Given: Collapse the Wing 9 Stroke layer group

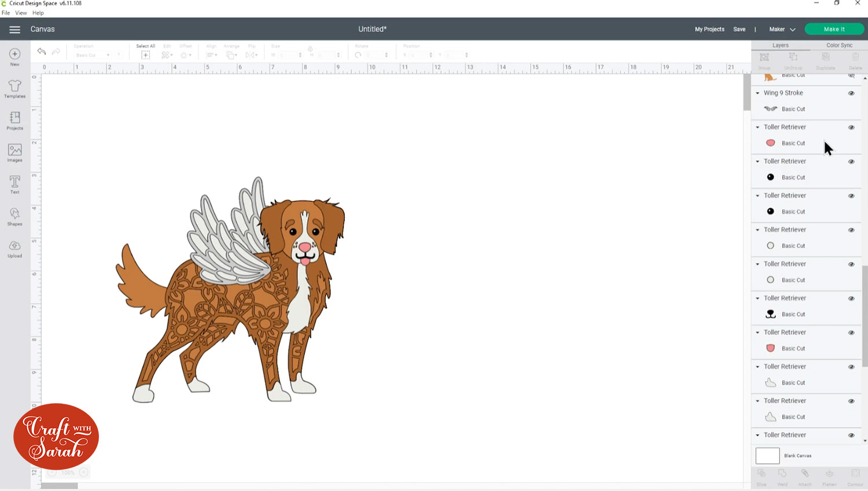Looking at the screenshot, I should point(757,93).
